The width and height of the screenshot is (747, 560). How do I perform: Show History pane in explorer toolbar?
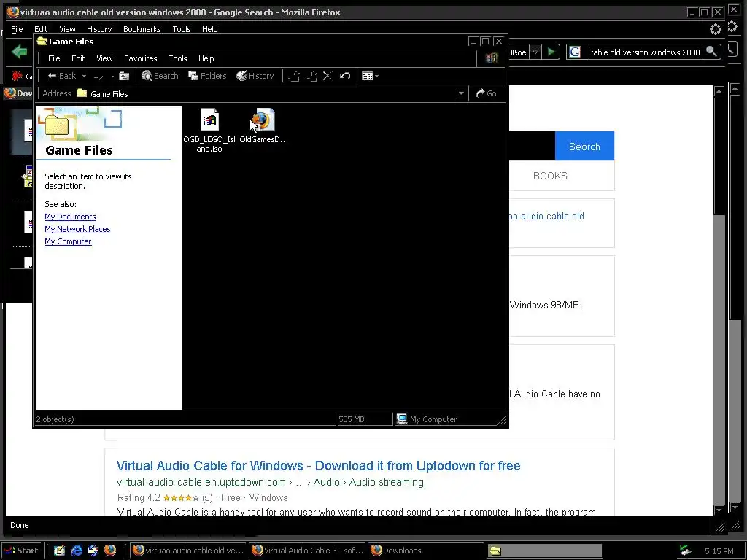pyautogui.click(x=255, y=76)
